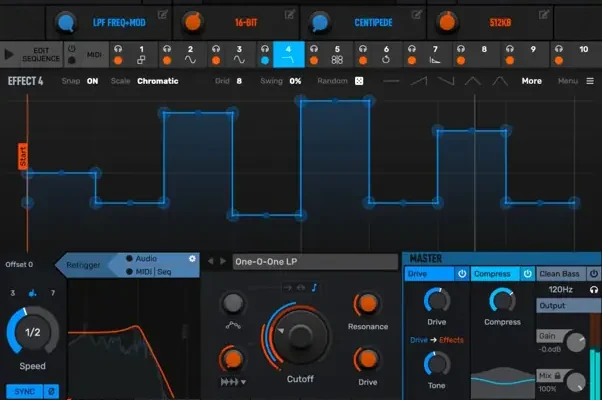This screenshot has height=400, width=602.
Task: Select the Audio retrigger option
Action: [x=131, y=259]
